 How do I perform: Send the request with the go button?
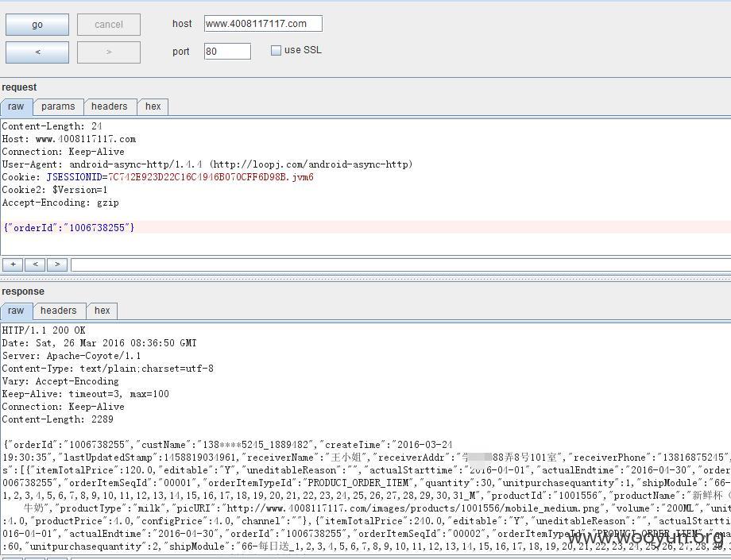[37, 25]
